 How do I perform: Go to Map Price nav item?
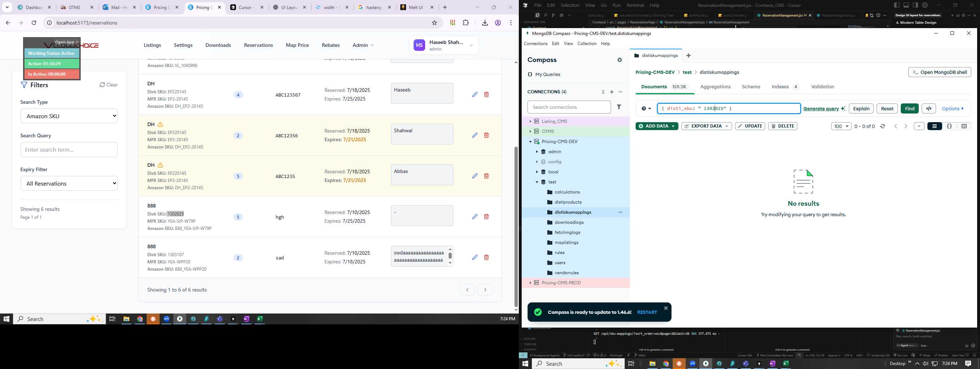click(x=297, y=45)
